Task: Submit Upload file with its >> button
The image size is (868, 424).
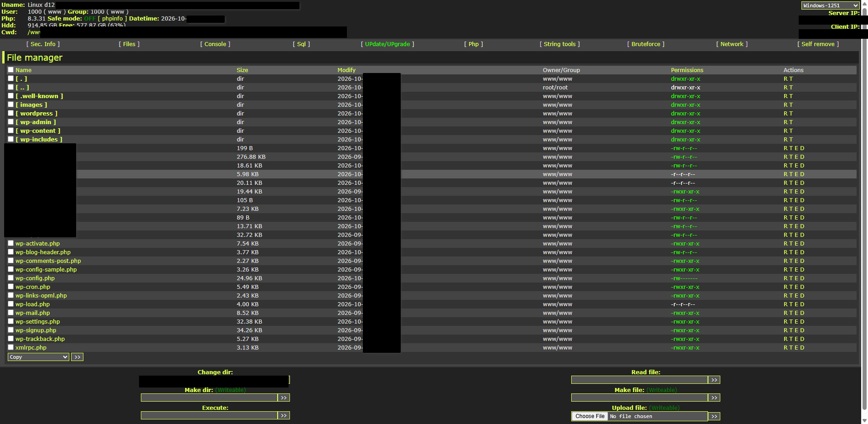Action: point(714,416)
